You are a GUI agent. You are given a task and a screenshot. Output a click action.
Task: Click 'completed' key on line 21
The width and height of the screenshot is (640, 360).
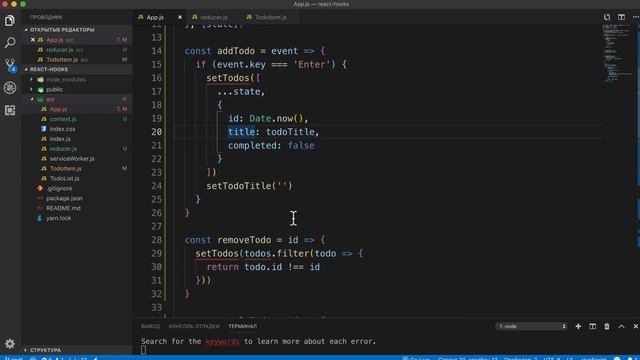pyautogui.click(x=252, y=145)
